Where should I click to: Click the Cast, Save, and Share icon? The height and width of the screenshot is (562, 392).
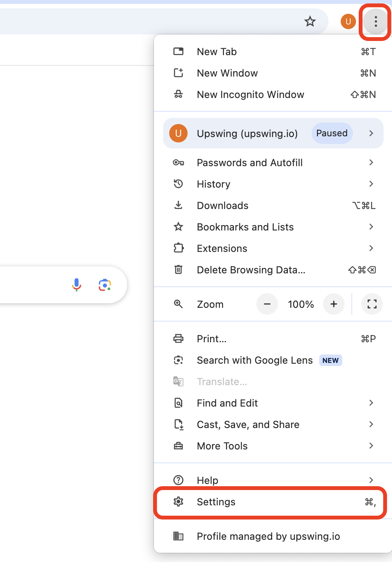click(x=179, y=424)
